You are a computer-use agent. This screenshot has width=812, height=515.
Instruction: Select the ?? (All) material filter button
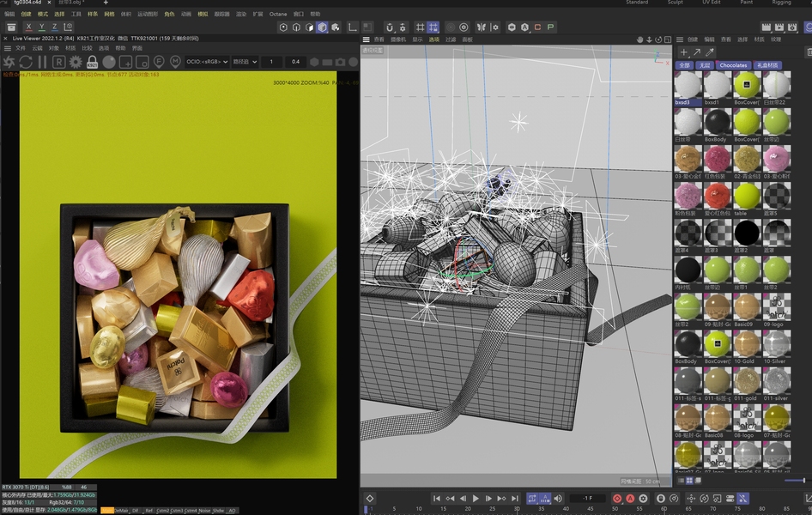[684, 65]
